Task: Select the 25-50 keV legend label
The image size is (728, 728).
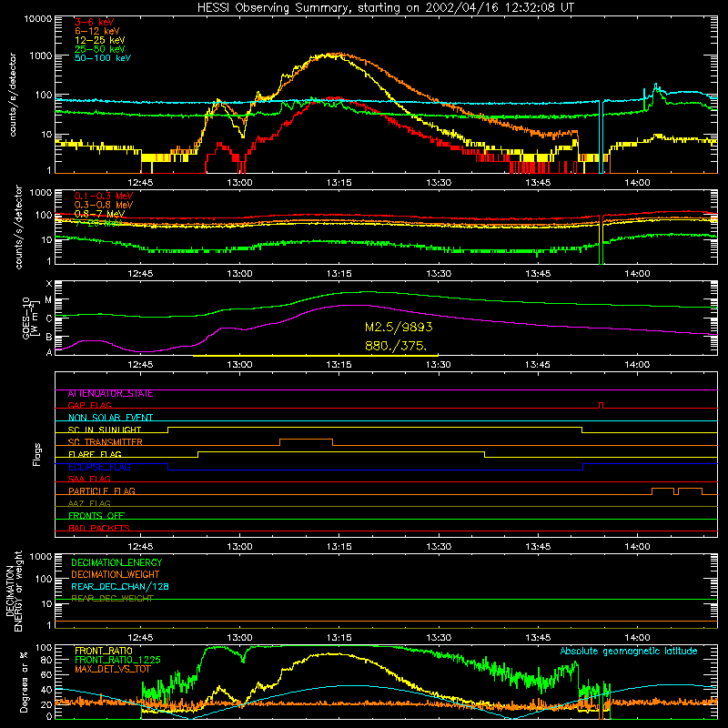Action: (x=100, y=49)
